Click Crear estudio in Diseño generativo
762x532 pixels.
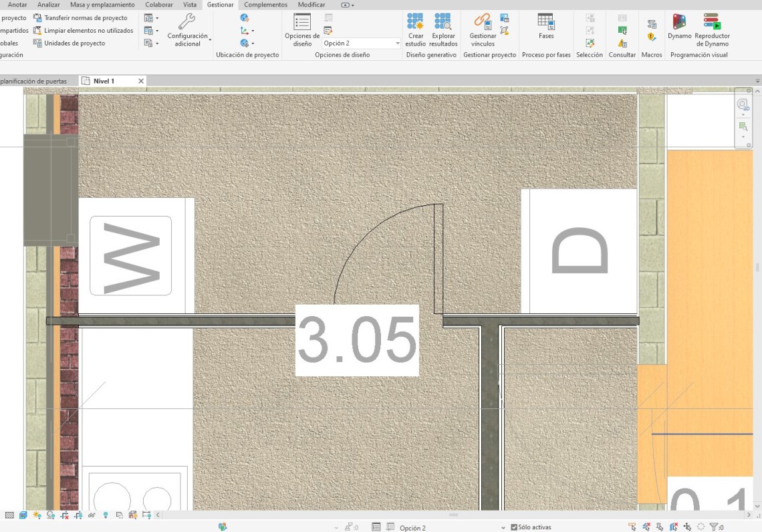point(415,30)
